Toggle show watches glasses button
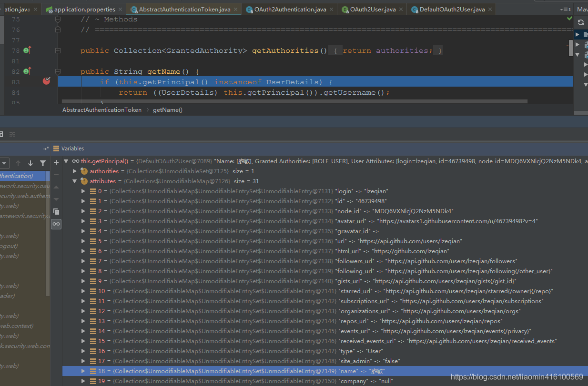The image size is (588, 386). pos(56,224)
